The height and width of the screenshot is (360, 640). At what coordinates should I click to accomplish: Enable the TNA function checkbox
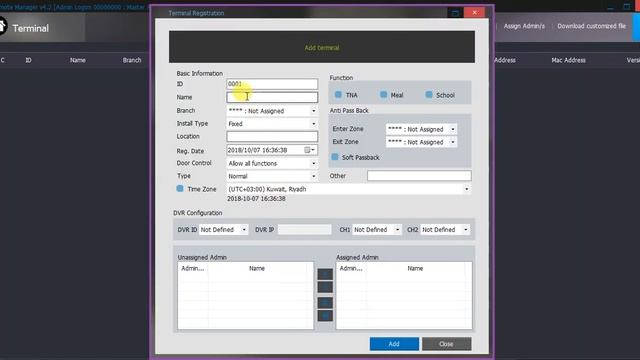click(x=338, y=95)
